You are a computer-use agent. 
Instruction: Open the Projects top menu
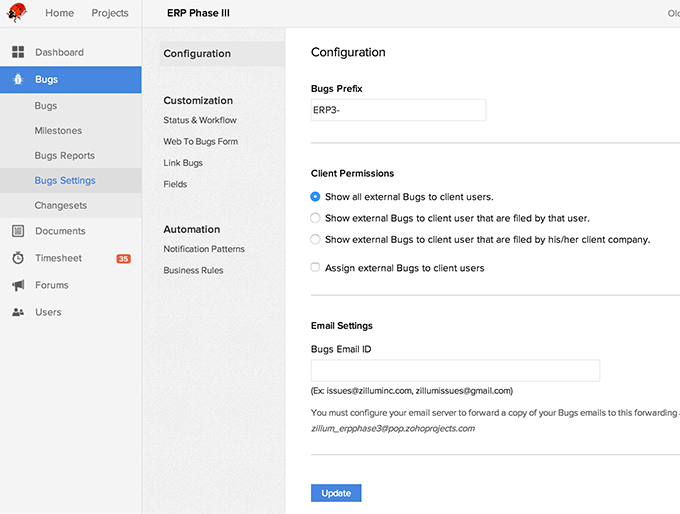point(110,13)
